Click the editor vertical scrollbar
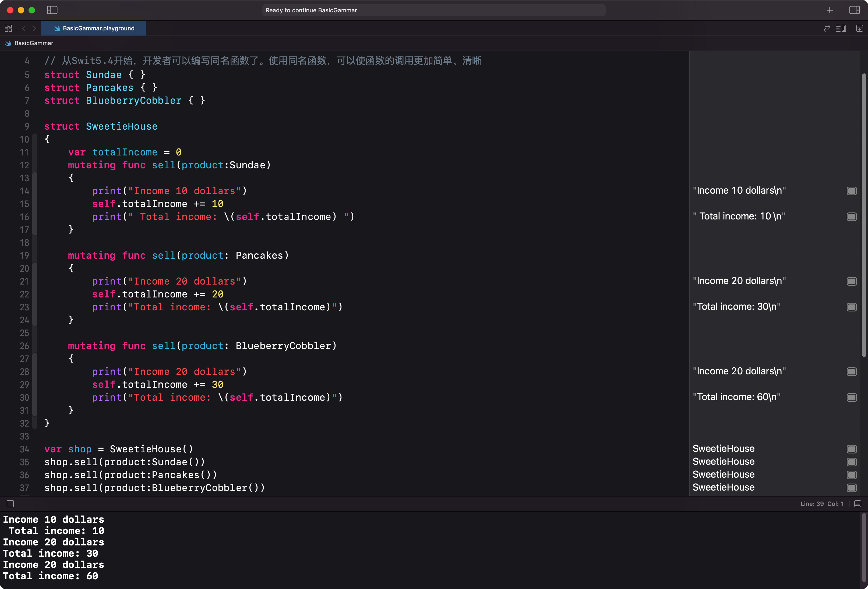Viewport: 868px width, 589px height. click(864, 215)
